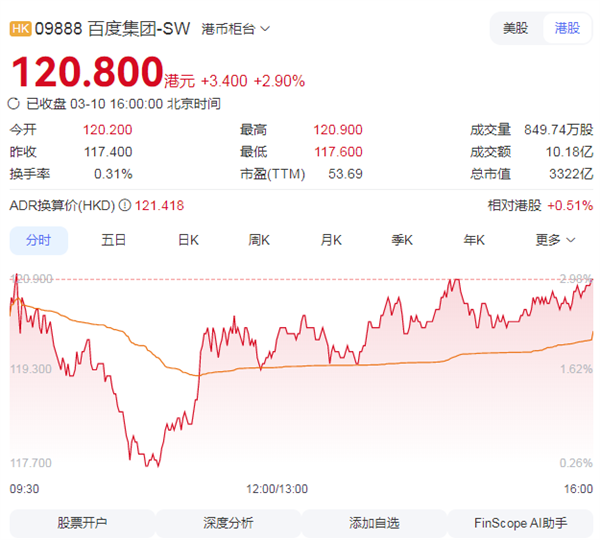Expand the 港币柜台 dropdown
This screenshot has height=540, width=600.
click(235, 29)
